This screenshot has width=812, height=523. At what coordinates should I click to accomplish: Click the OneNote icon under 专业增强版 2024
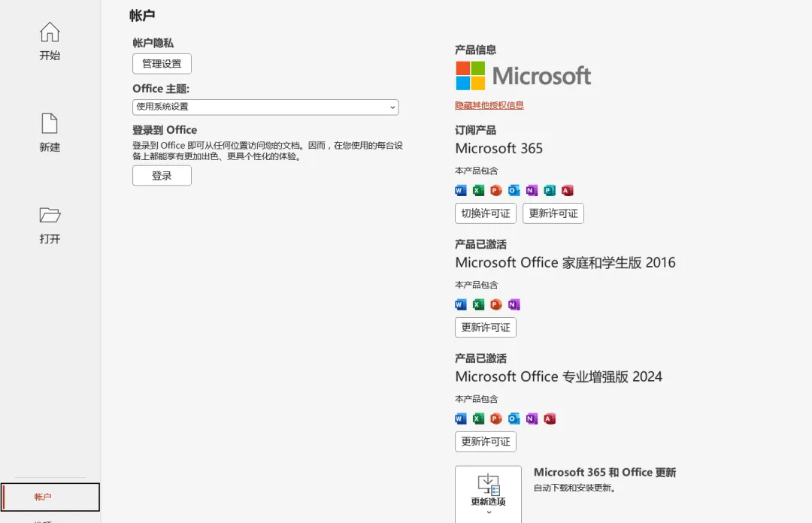pyautogui.click(x=532, y=419)
